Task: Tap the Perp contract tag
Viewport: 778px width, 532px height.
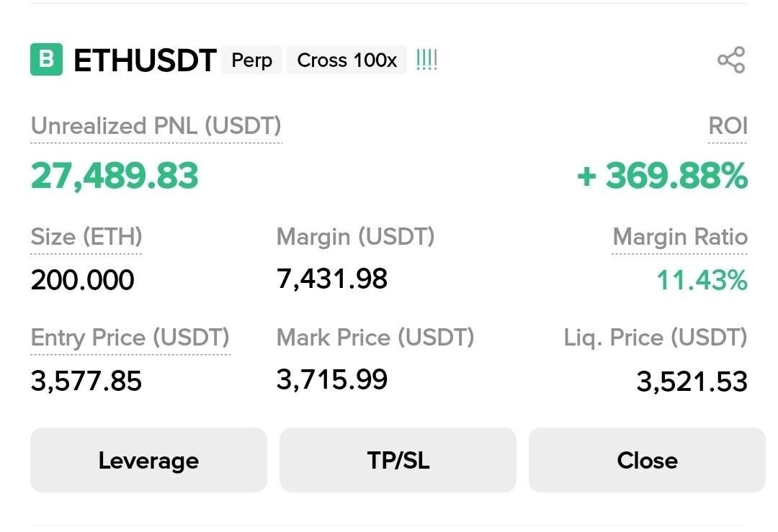Action: pyautogui.click(x=251, y=60)
